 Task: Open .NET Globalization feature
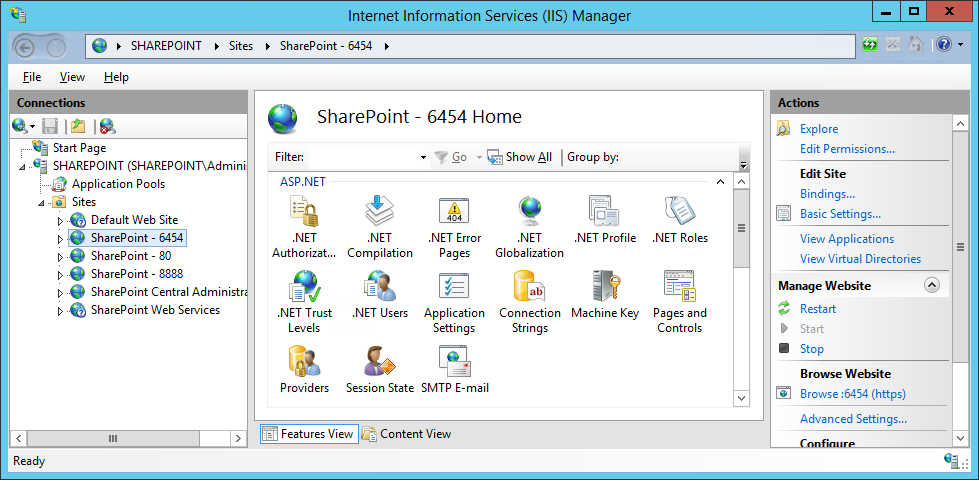click(x=529, y=227)
